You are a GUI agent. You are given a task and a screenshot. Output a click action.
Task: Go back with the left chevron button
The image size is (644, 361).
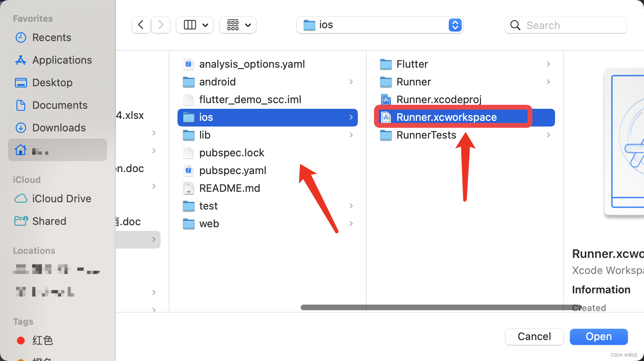[141, 25]
